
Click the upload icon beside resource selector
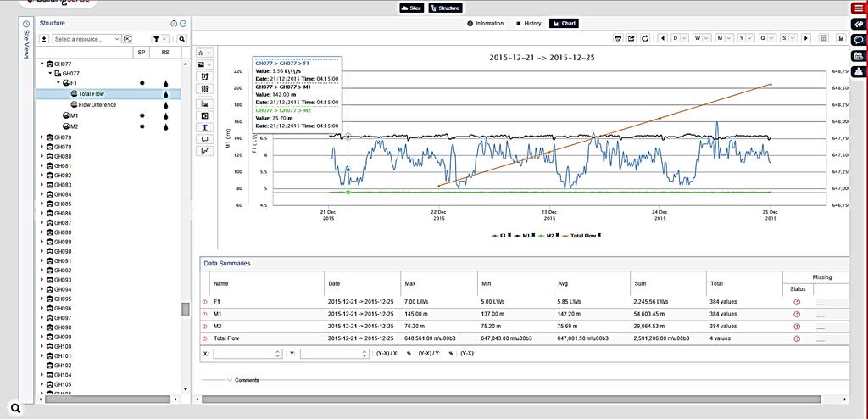(44, 39)
